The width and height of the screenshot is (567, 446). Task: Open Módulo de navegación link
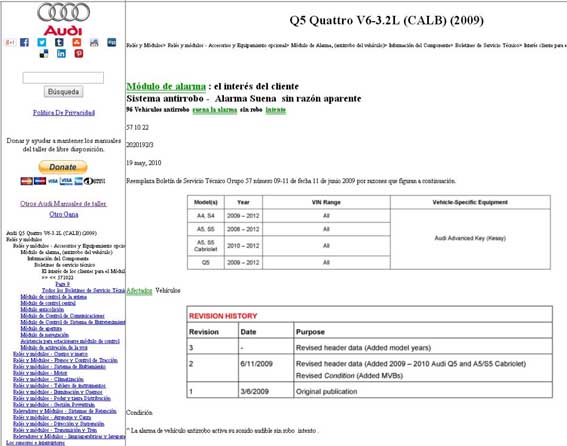(x=44, y=335)
